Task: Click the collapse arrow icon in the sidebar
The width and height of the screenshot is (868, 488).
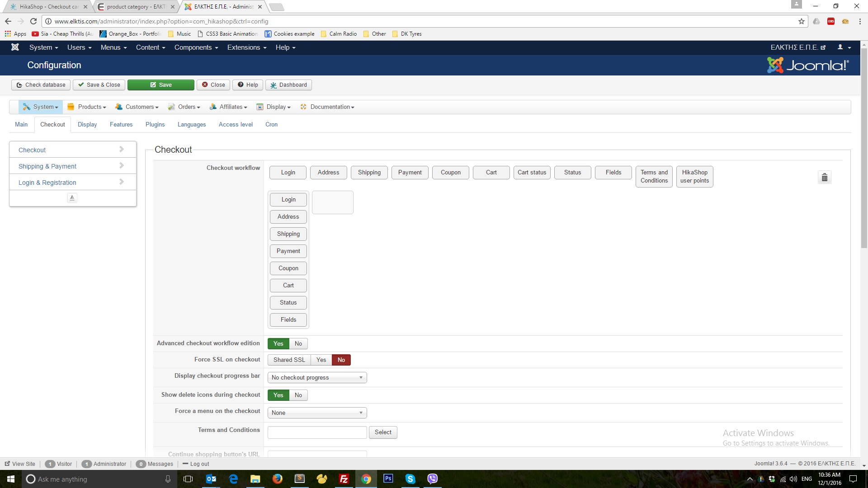Action: (x=72, y=197)
